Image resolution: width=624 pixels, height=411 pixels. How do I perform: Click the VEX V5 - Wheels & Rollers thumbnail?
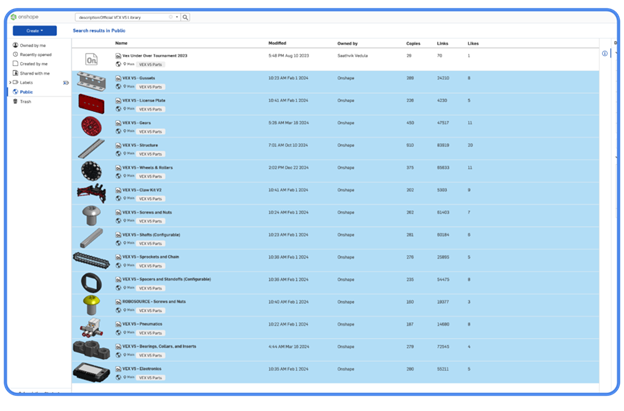(x=91, y=169)
